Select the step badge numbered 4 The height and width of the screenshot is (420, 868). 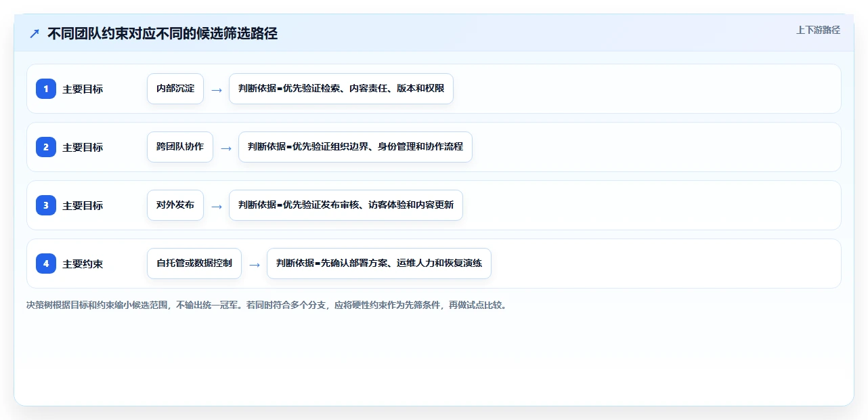(46, 264)
